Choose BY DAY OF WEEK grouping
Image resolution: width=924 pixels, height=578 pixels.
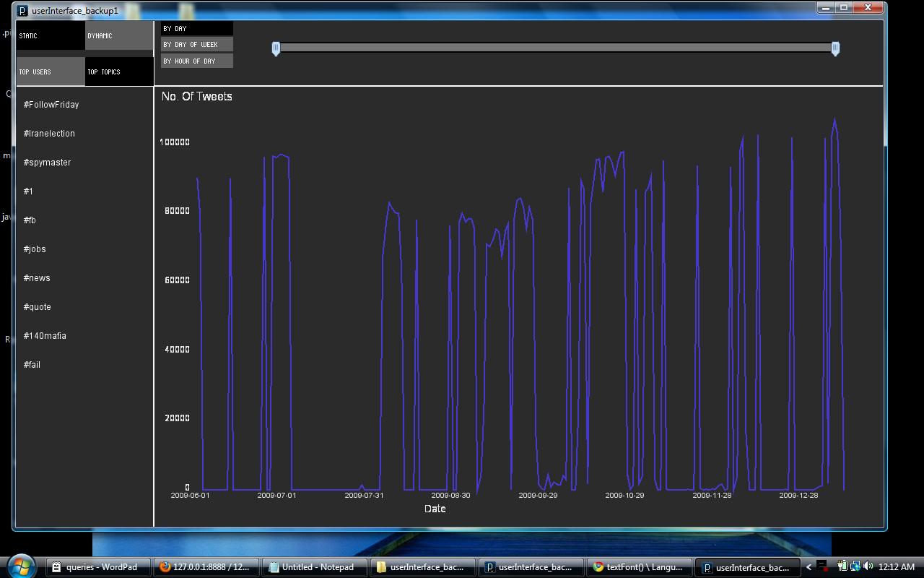pos(197,44)
